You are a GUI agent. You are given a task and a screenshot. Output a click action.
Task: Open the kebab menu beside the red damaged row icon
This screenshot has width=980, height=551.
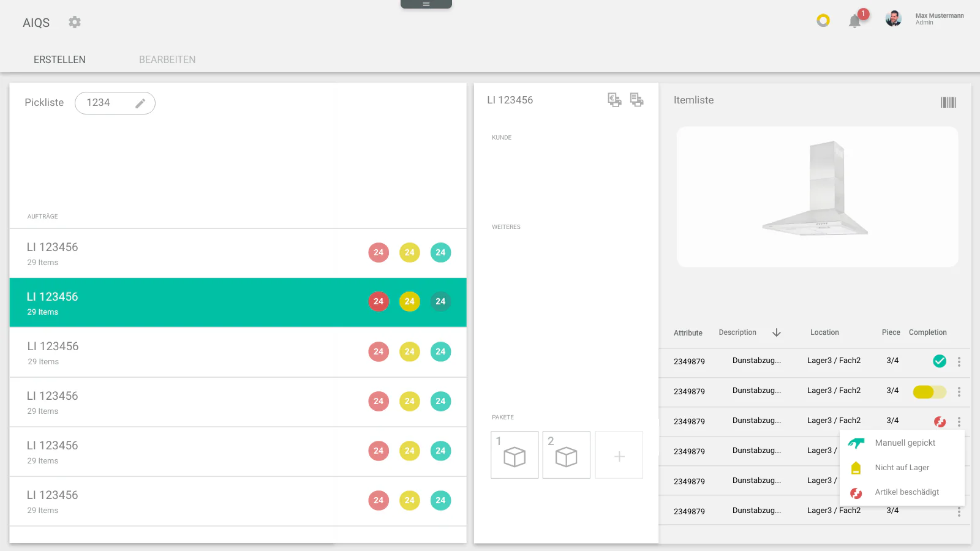[959, 422]
